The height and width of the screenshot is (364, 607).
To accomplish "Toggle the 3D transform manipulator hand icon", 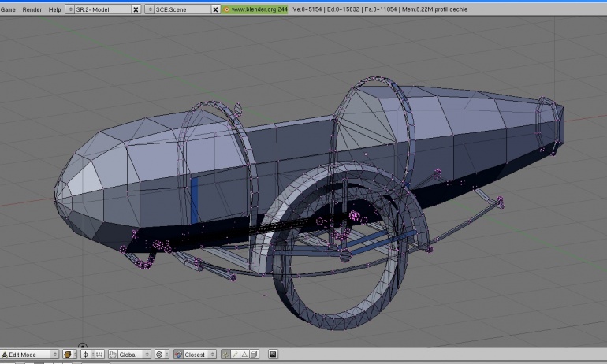I will [x=113, y=355].
